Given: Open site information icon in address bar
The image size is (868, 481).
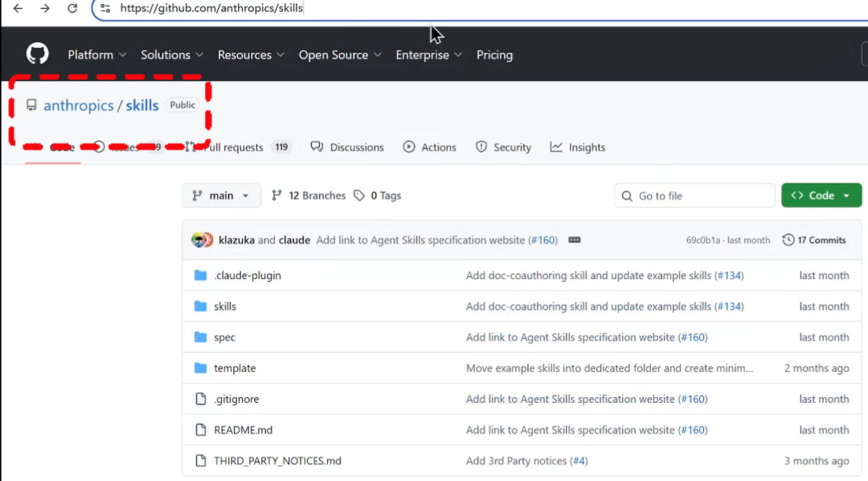Looking at the screenshot, I should click(x=105, y=8).
